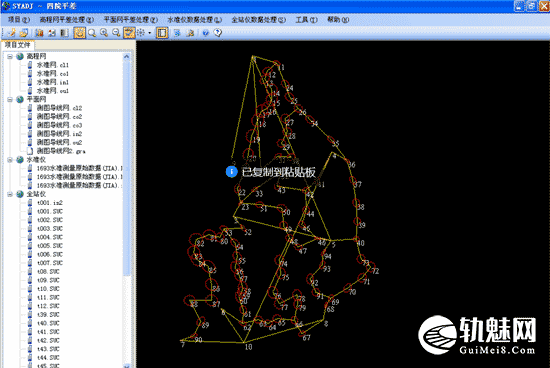Collapse the 全站仪 tree node

click(10, 194)
